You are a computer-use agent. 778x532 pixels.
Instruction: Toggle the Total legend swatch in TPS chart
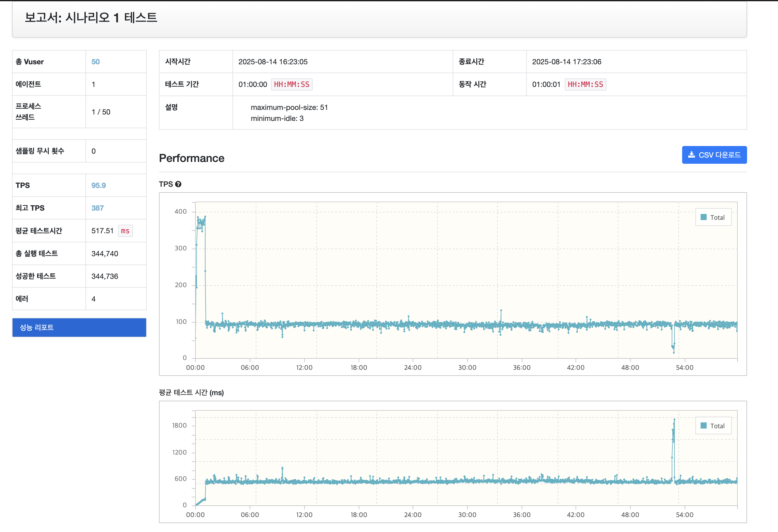point(703,217)
